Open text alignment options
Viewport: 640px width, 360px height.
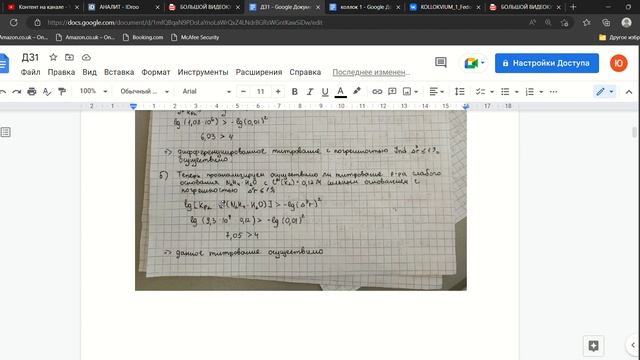[436, 92]
